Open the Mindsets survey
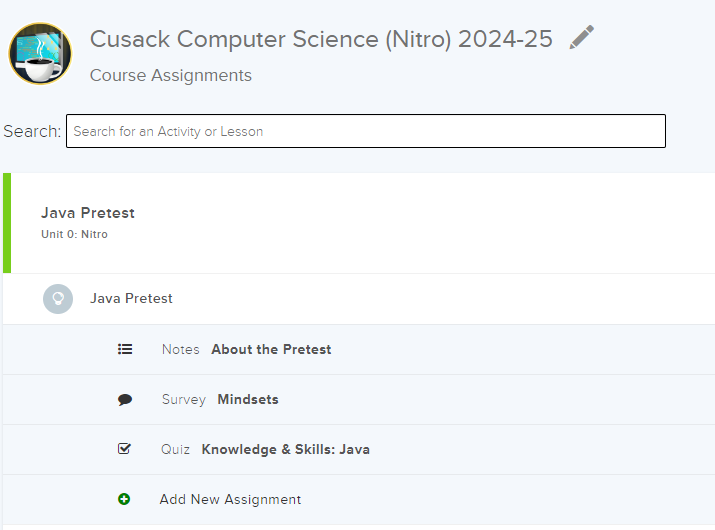The height and width of the screenshot is (530, 715). (248, 399)
